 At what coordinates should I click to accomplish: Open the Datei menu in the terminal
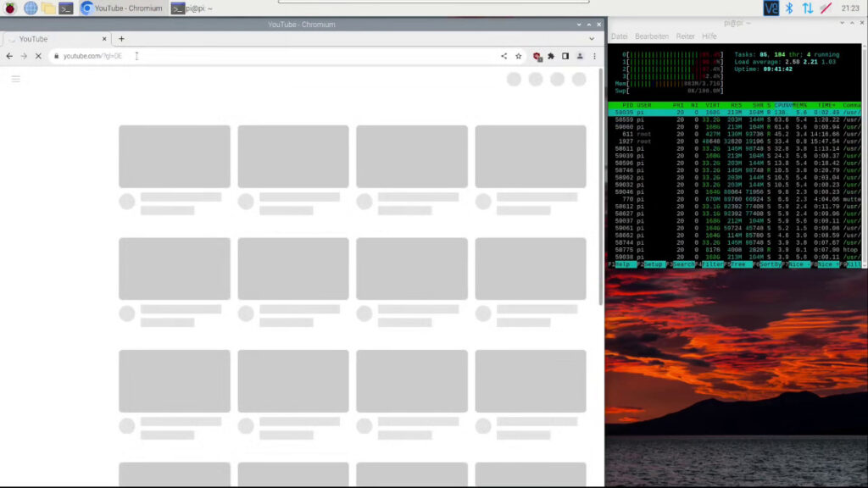[x=619, y=36]
